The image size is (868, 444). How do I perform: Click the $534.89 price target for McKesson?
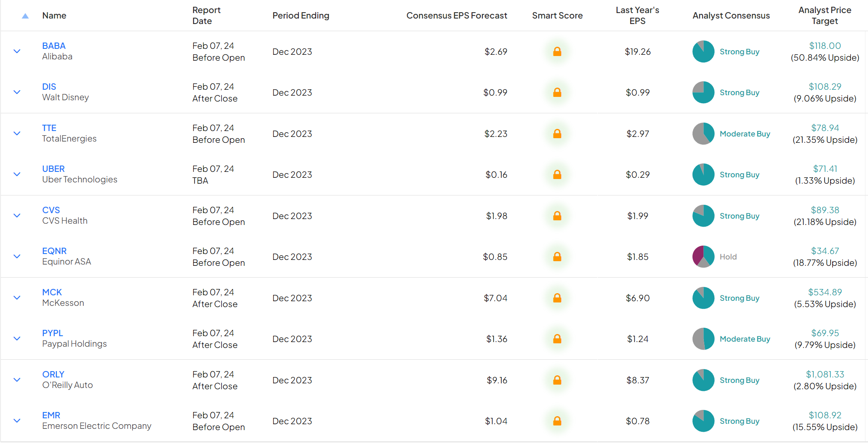pyautogui.click(x=825, y=292)
